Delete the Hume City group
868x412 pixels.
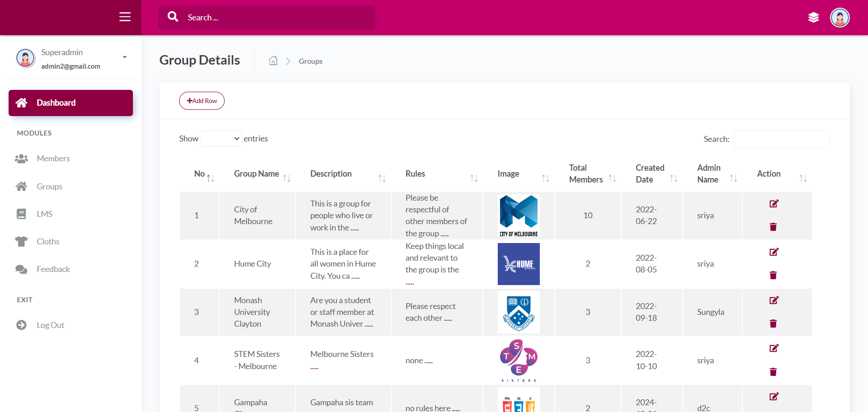pos(773,275)
